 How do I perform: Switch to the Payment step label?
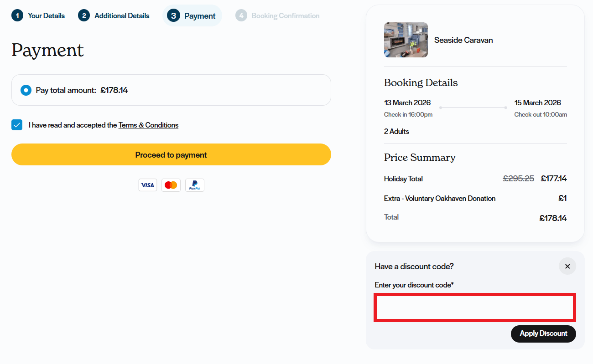point(199,15)
